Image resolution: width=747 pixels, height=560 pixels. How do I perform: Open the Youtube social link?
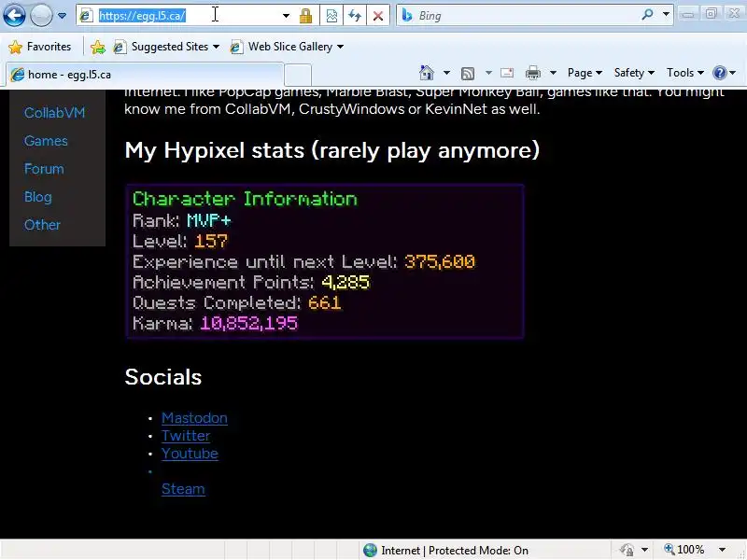pyautogui.click(x=190, y=454)
